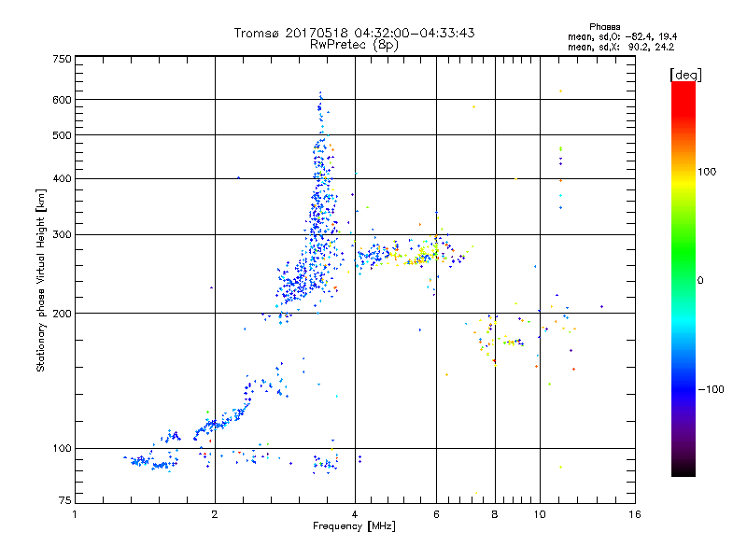Click x-axis tick label '1'

(75, 514)
